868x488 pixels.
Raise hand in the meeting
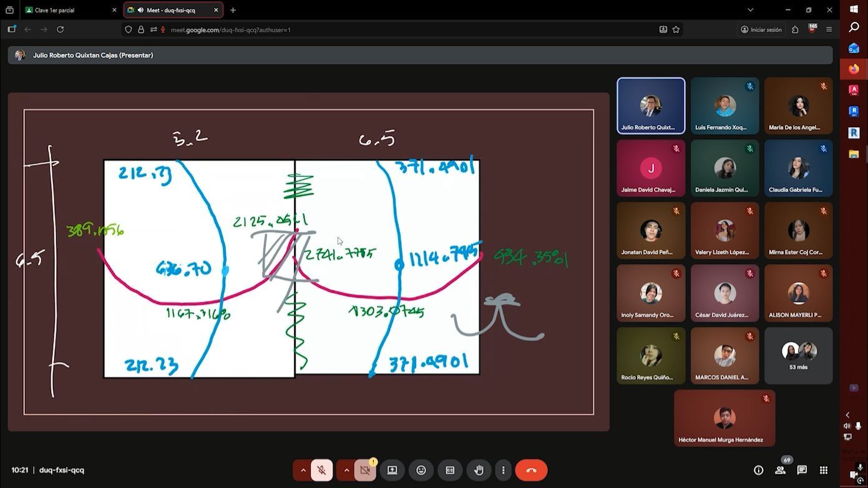point(479,470)
